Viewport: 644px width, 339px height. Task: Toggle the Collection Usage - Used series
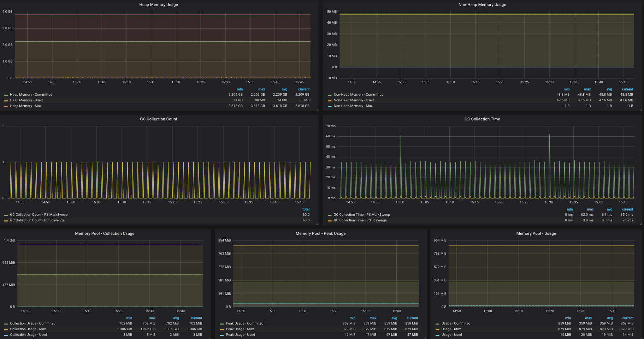pos(28,335)
